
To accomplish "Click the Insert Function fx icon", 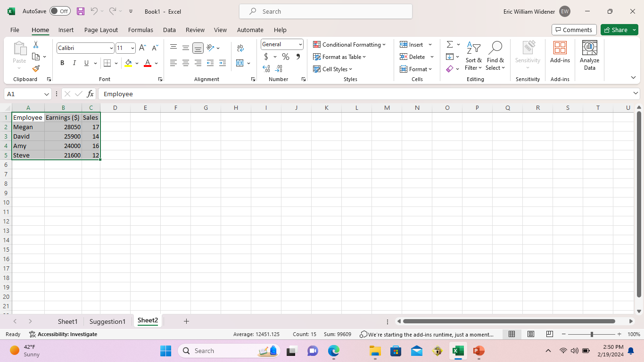I will tap(91, 94).
